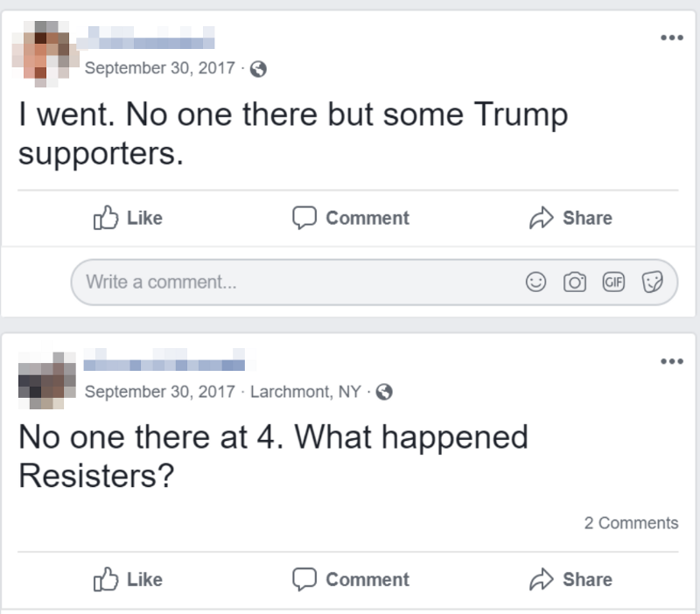Share the 'What happened Resisters' post
Screen dimensions: 700x614
[x=570, y=579]
